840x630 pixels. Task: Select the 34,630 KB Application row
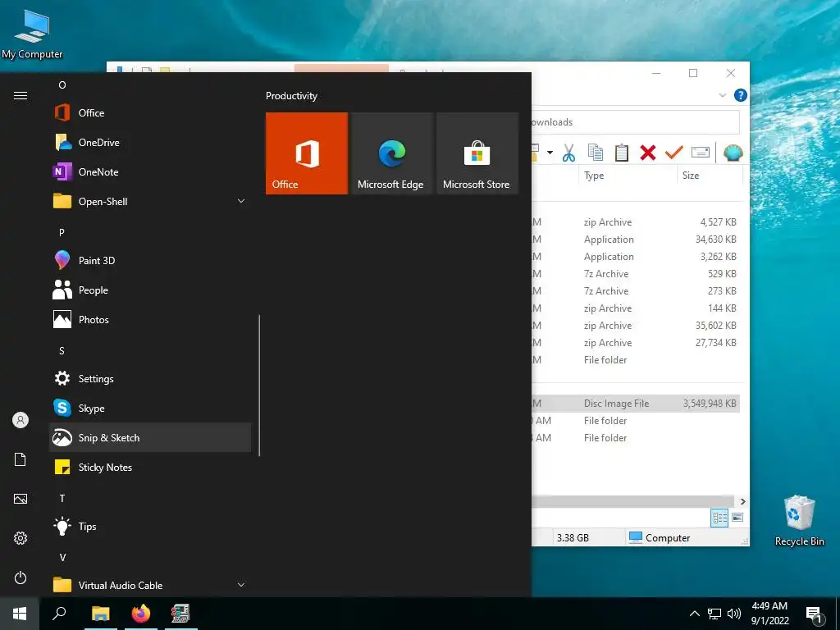click(x=636, y=240)
